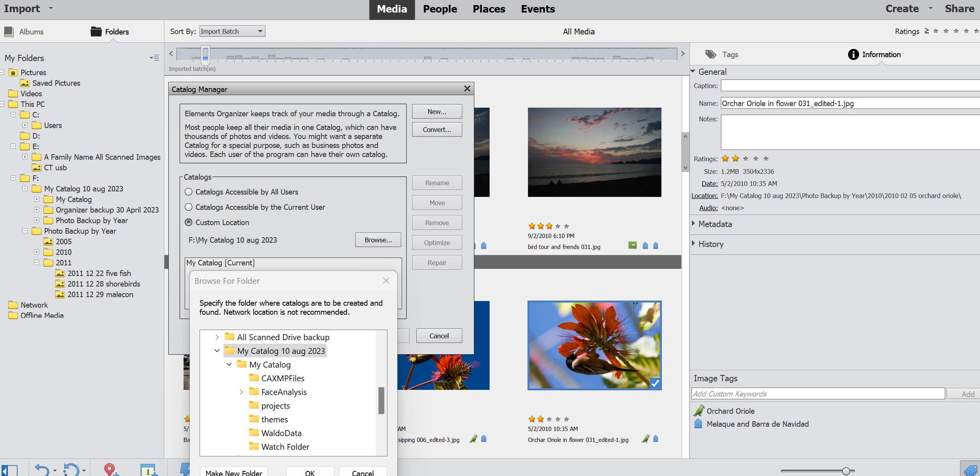Image resolution: width=980 pixels, height=476 pixels.
Task: Click the Make New Folder button
Action: [234, 472]
